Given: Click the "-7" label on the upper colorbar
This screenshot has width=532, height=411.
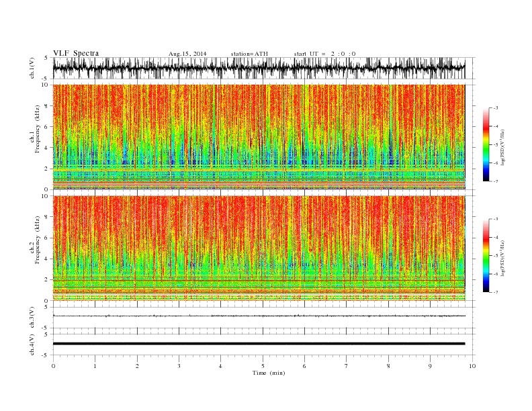Looking at the screenshot, I should tap(496, 181).
